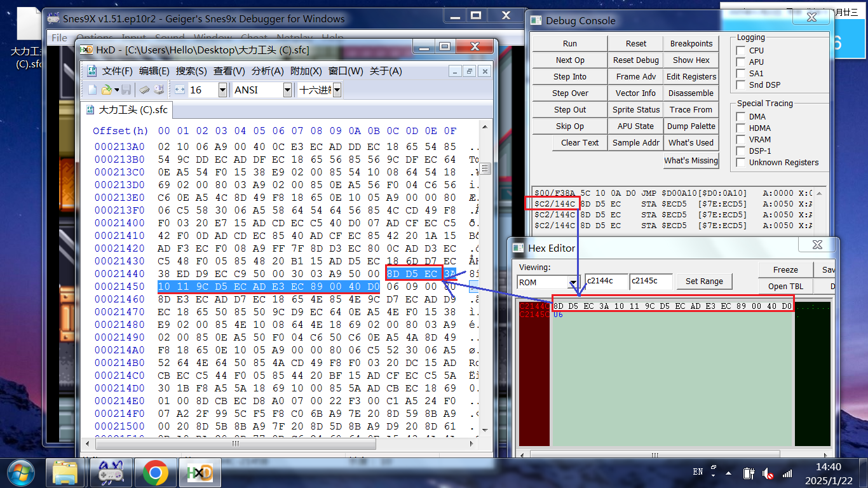Click offset row 00021450 in HxD

119,287
